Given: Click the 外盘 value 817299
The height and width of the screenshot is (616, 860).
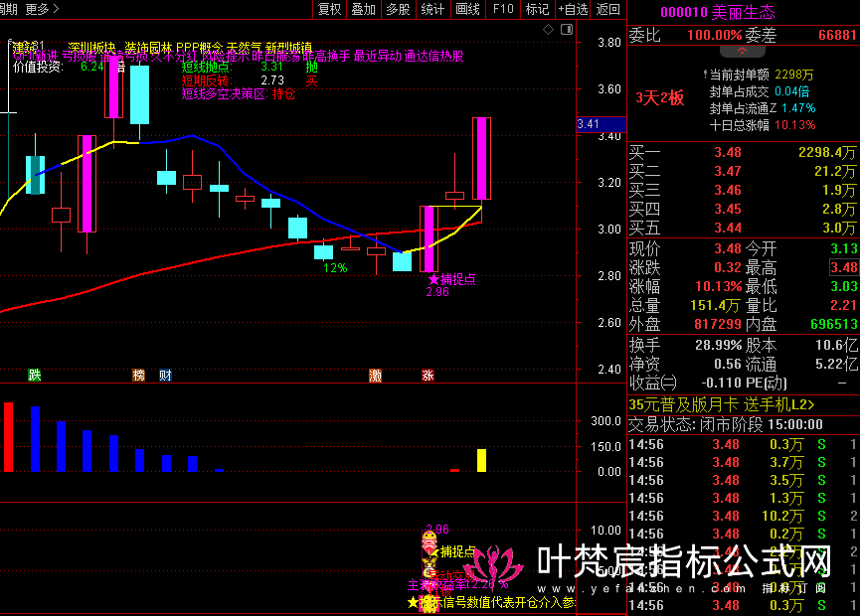Looking at the screenshot, I should coord(718,324).
